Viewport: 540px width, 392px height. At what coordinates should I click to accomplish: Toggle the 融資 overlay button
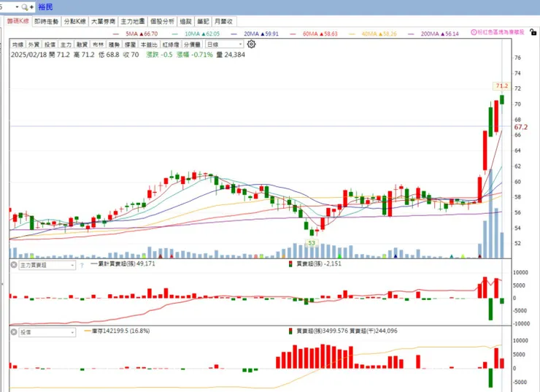click(82, 45)
